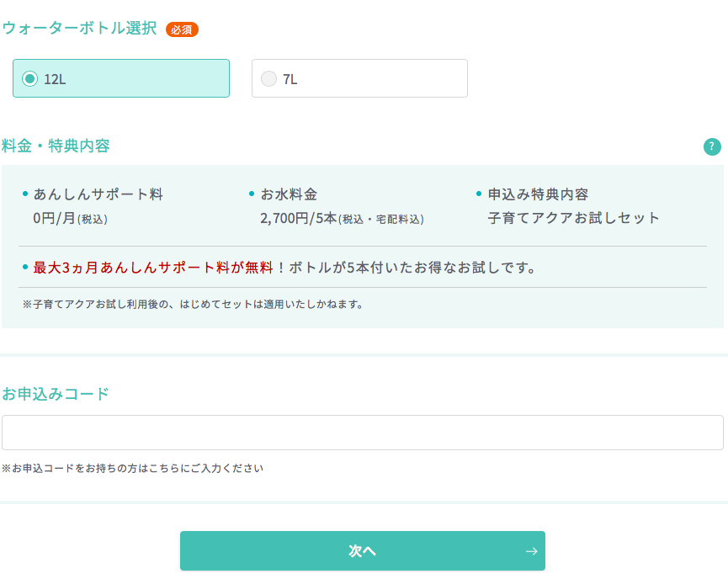728x579 pixels.
Task: Click the red 最大3ヵ月あんしんサポート料が無料 text
Action: tap(153, 268)
